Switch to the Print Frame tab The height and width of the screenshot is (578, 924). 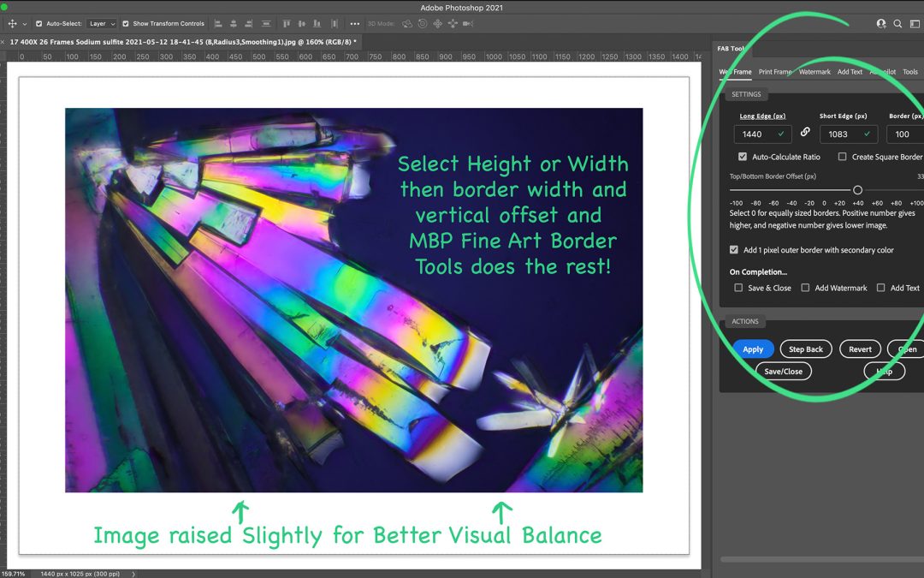(x=774, y=72)
